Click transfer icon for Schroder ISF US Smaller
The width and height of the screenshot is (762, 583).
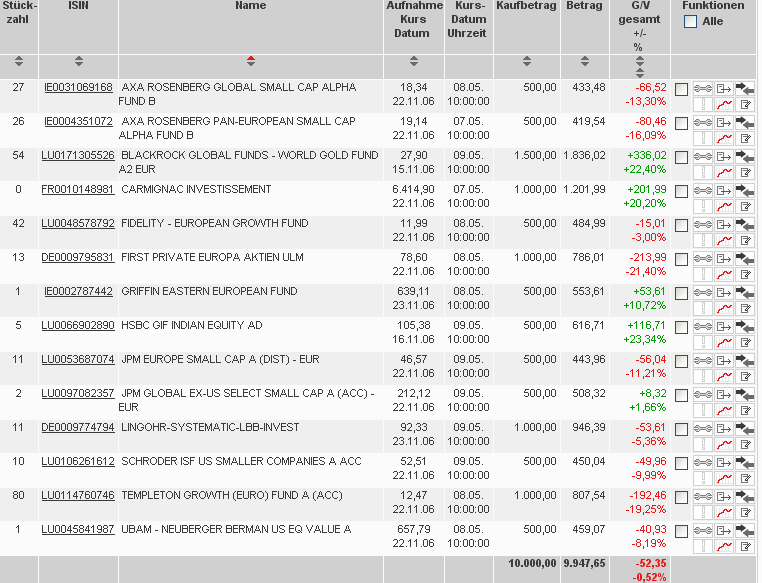coord(724,463)
